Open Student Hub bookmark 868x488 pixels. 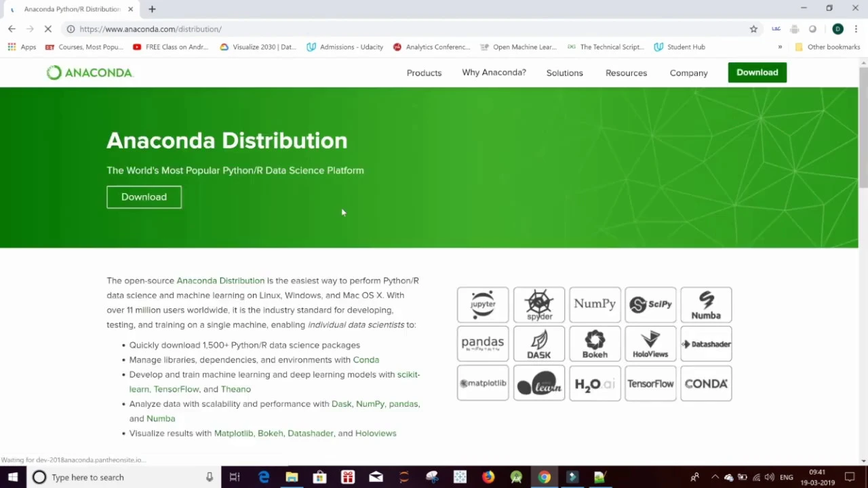pyautogui.click(x=679, y=47)
